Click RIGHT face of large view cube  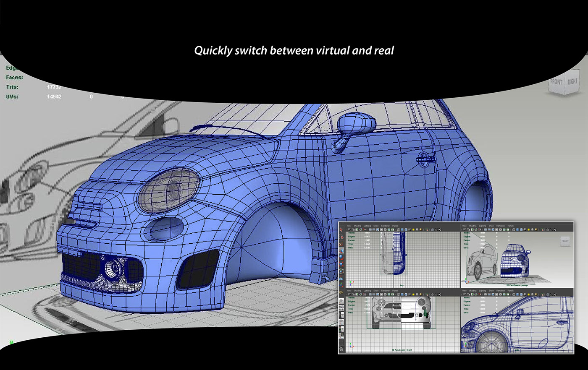(x=572, y=81)
